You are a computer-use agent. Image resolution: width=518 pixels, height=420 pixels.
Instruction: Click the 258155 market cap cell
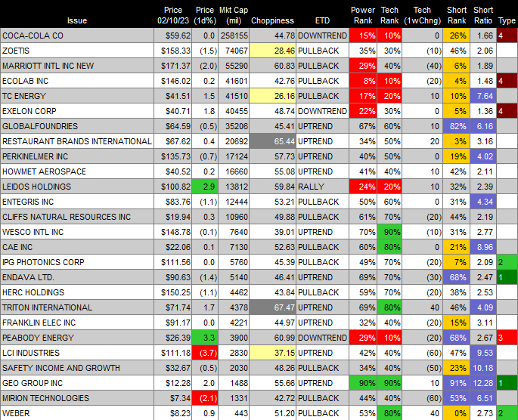point(234,36)
